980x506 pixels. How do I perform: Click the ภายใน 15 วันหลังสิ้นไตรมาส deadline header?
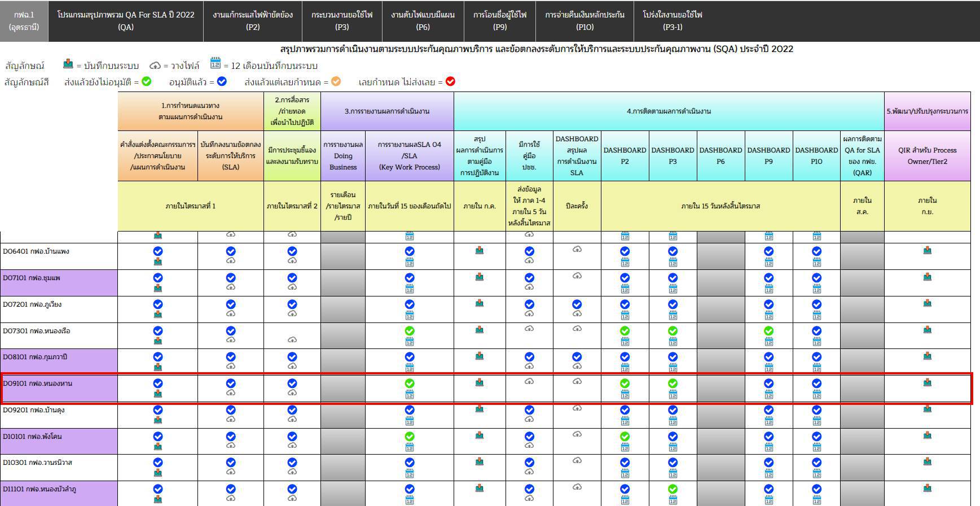[x=720, y=206]
